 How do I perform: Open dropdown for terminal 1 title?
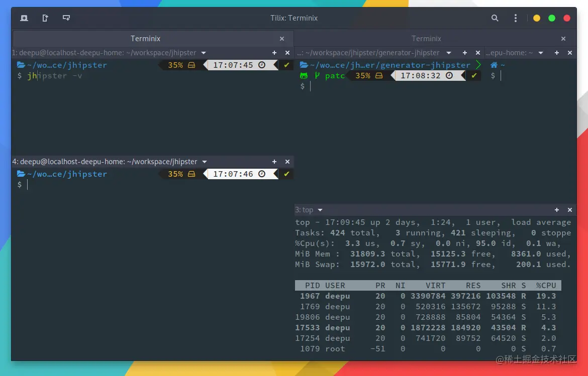[203, 53]
